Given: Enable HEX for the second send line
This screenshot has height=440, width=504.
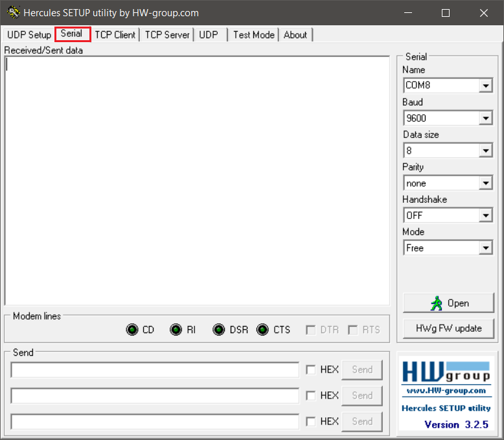Looking at the screenshot, I should pyautogui.click(x=311, y=396).
